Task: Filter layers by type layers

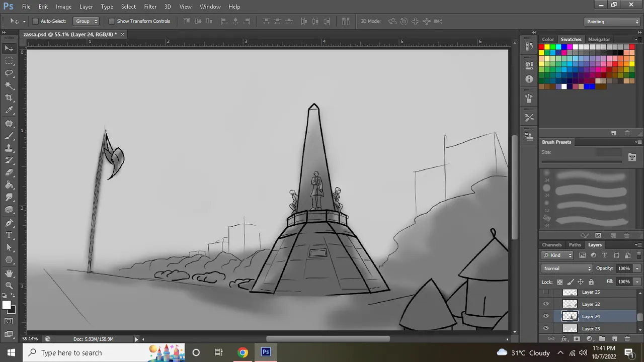Action: [605, 255]
